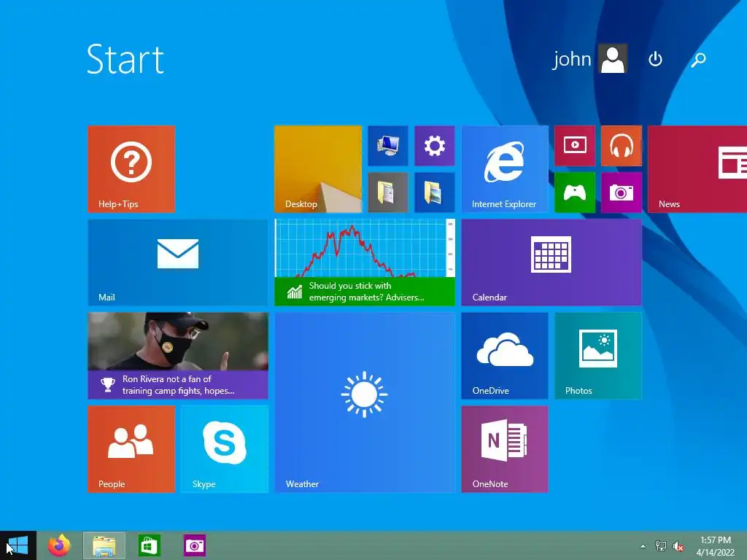The image size is (747, 560).
Task: Click the muted volume tray icon
Action: click(x=678, y=546)
